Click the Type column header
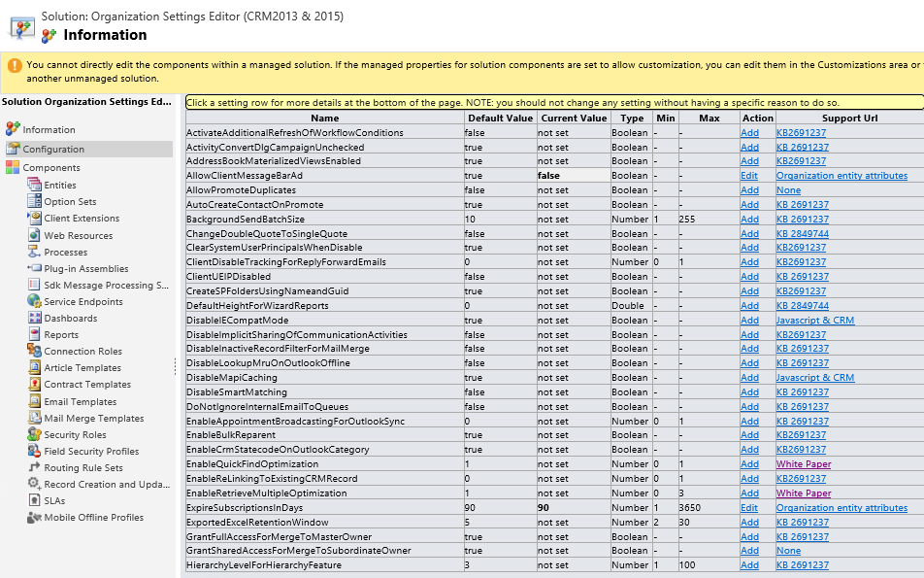The width and height of the screenshot is (924, 578). click(632, 118)
